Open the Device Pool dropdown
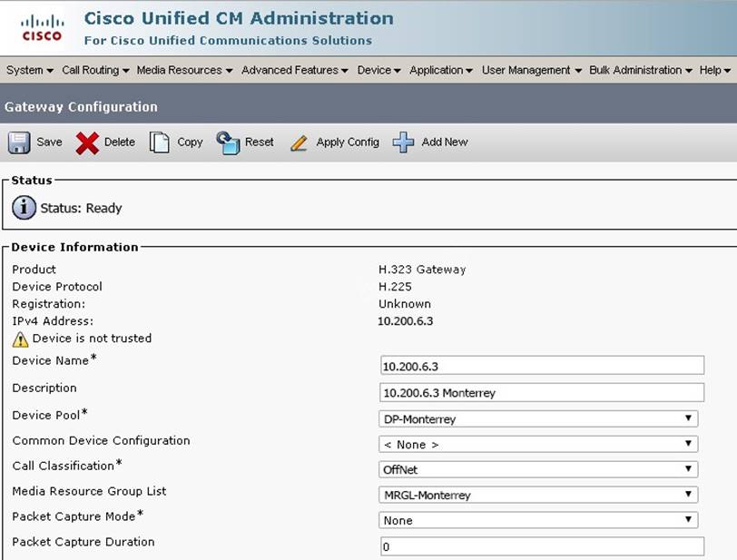737x560 pixels. pos(538,419)
